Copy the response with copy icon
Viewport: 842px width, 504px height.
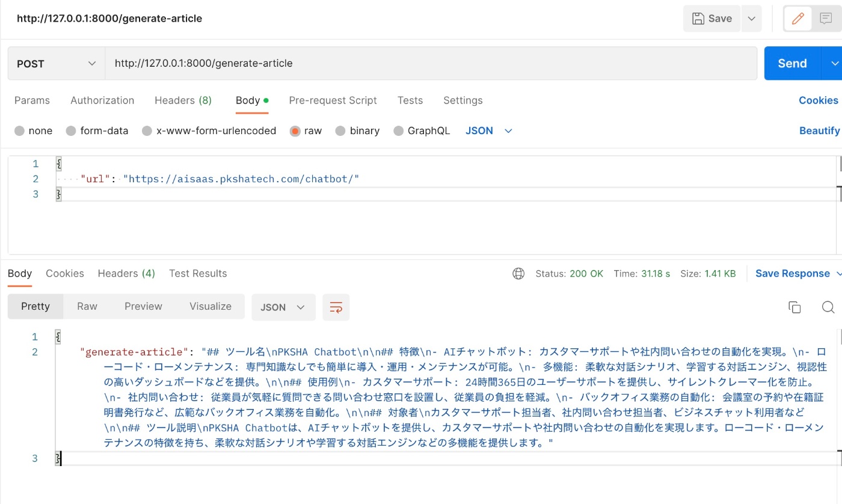click(794, 307)
